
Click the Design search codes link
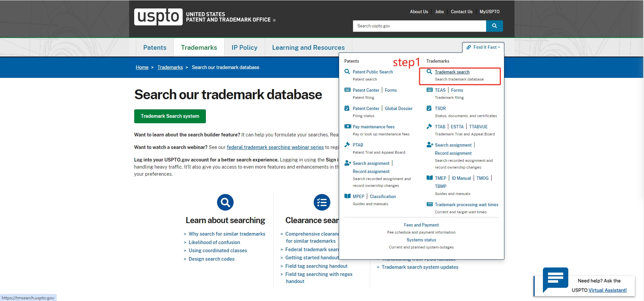tap(212, 259)
